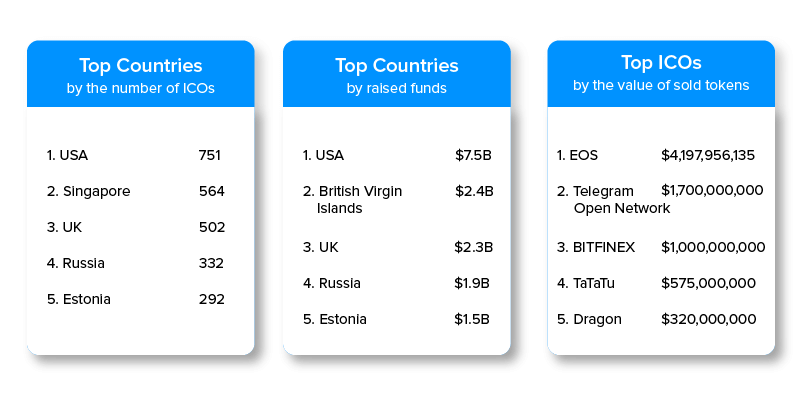
Task: Click the $1.5B amount for Estonia
Action: click(473, 319)
